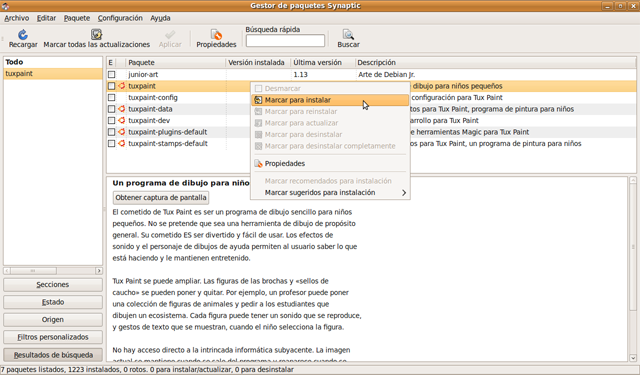Click the icon beside context-menu Propiedades

258,164
